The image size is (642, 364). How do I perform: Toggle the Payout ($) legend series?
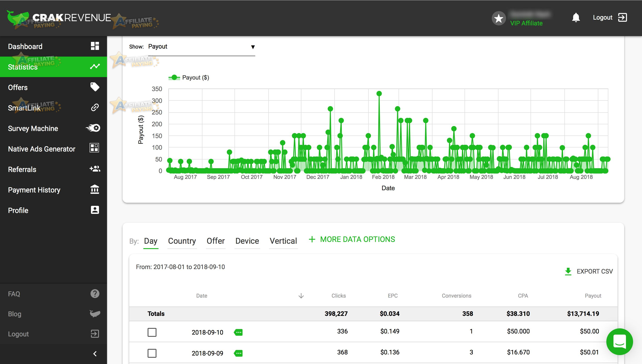tap(189, 78)
